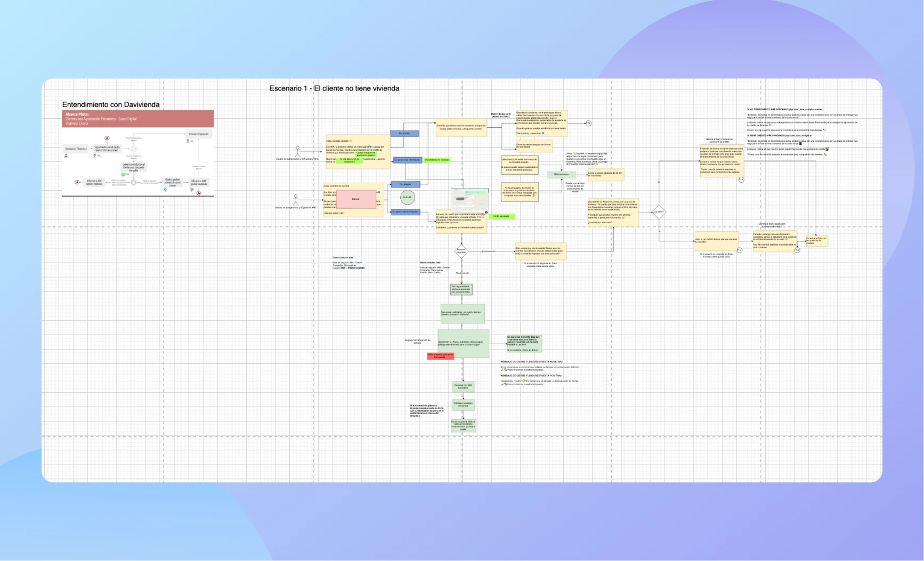The height and width of the screenshot is (561, 924).
Task: Select stick figure labeled "SI gestionó ARE"
Action: [296, 201]
